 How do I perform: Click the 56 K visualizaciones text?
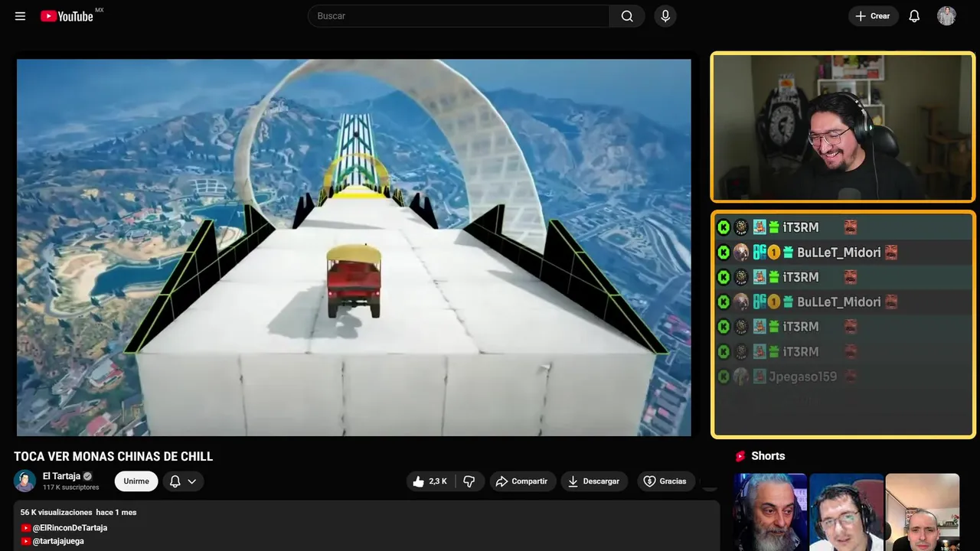[x=57, y=512]
